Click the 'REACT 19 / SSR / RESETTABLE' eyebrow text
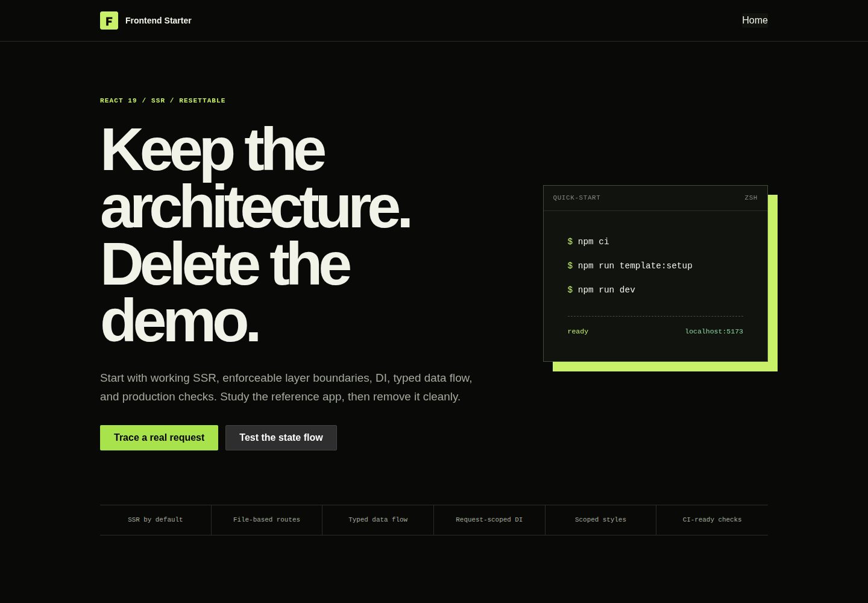 [163, 101]
